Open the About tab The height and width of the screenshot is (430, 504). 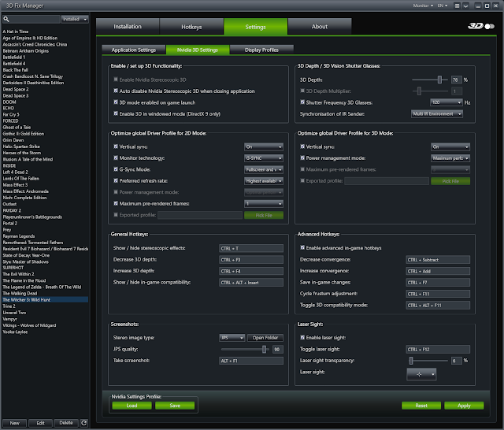tap(320, 27)
